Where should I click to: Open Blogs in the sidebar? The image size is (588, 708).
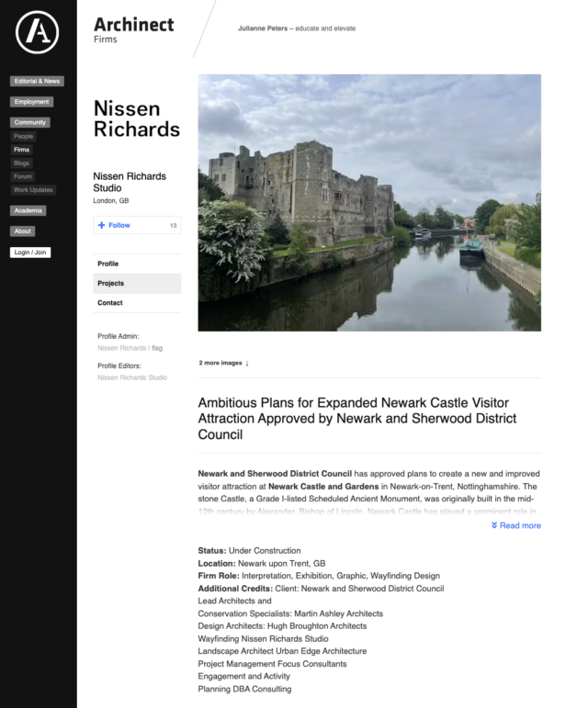[x=22, y=163]
